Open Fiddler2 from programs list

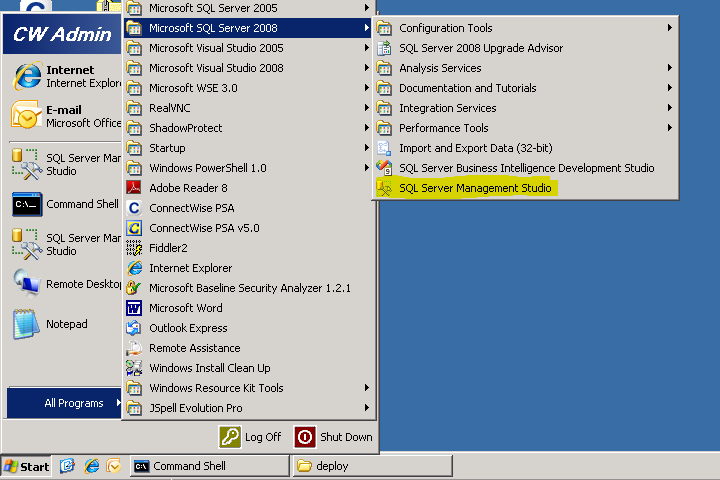[168, 248]
